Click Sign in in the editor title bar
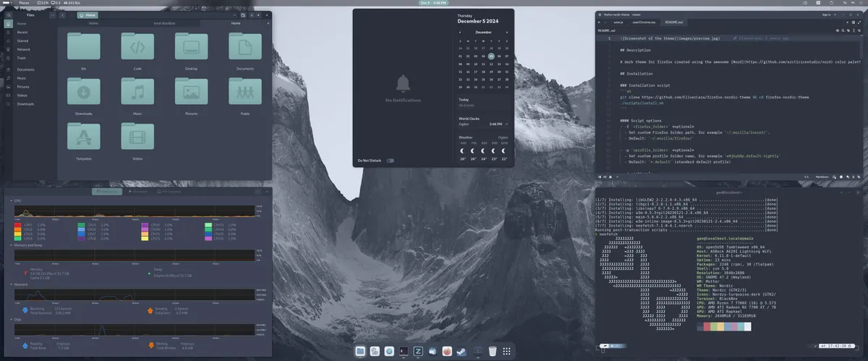The height and width of the screenshot is (361, 868). [x=826, y=14]
